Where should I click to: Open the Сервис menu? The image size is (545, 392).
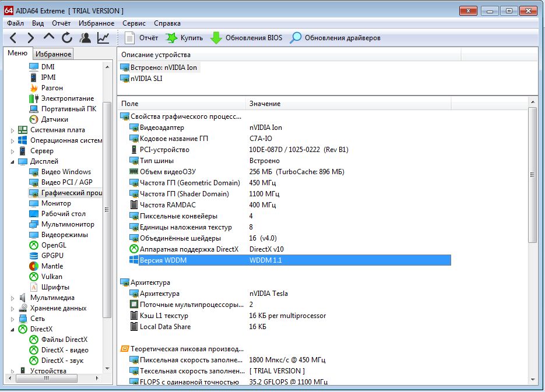(134, 23)
